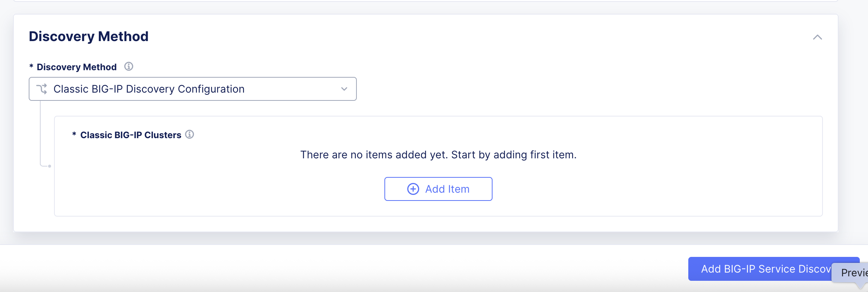Click the branching arrows icon in the dropdown
The height and width of the screenshot is (292, 868).
pyautogui.click(x=42, y=89)
